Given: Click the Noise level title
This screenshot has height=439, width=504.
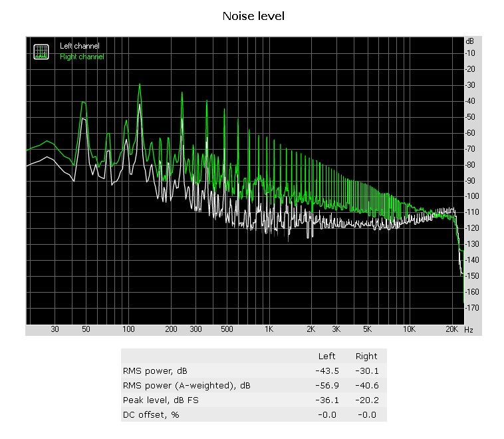Looking at the screenshot, I should [x=253, y=15].
